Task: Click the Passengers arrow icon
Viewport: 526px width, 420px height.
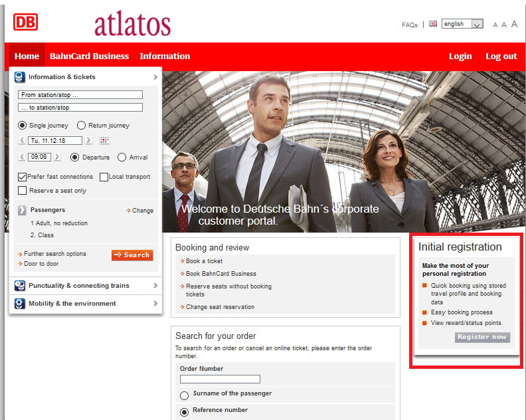Action: (22, 210)
